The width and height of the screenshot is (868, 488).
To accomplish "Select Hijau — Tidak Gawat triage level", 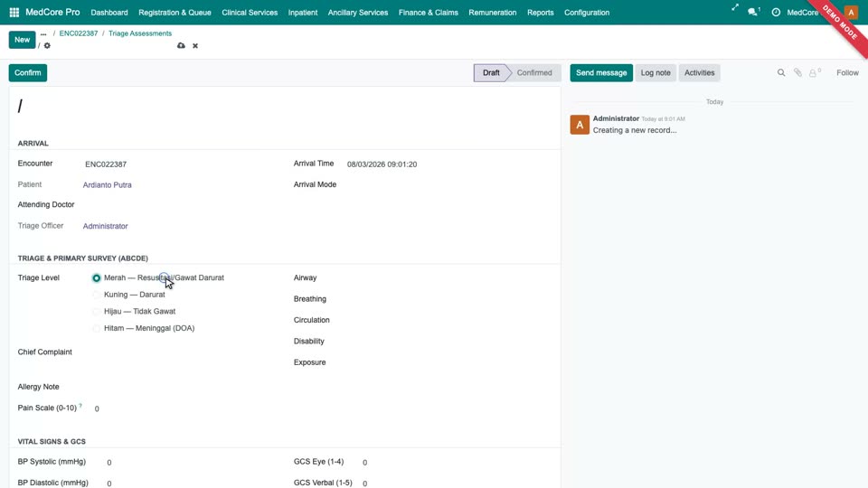I will pyautogui.click(x=97, y=312).
